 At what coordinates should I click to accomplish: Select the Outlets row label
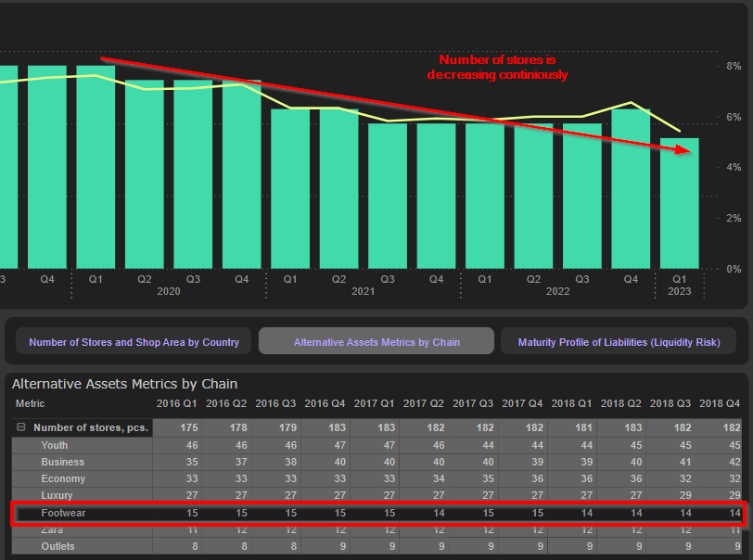(x=58, y=546)
